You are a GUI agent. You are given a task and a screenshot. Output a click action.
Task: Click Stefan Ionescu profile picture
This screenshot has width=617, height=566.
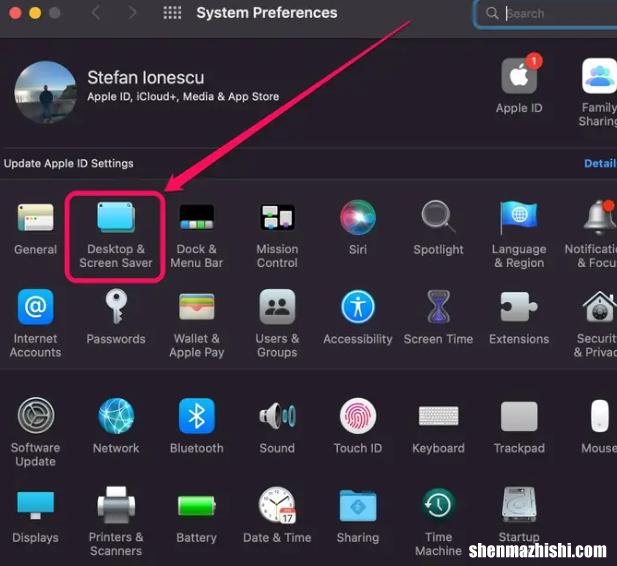click(x=46, y=92)
